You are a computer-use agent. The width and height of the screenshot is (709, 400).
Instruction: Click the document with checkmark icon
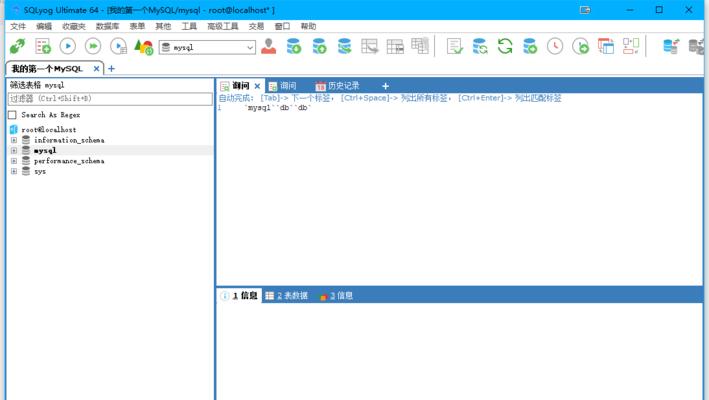point(454,46)
